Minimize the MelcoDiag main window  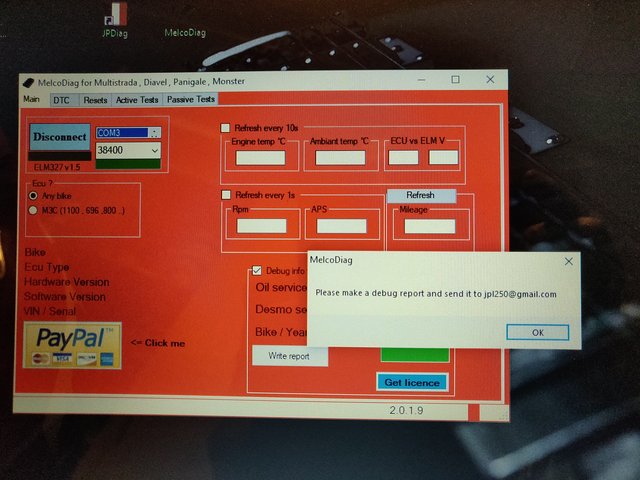[422, 80]
